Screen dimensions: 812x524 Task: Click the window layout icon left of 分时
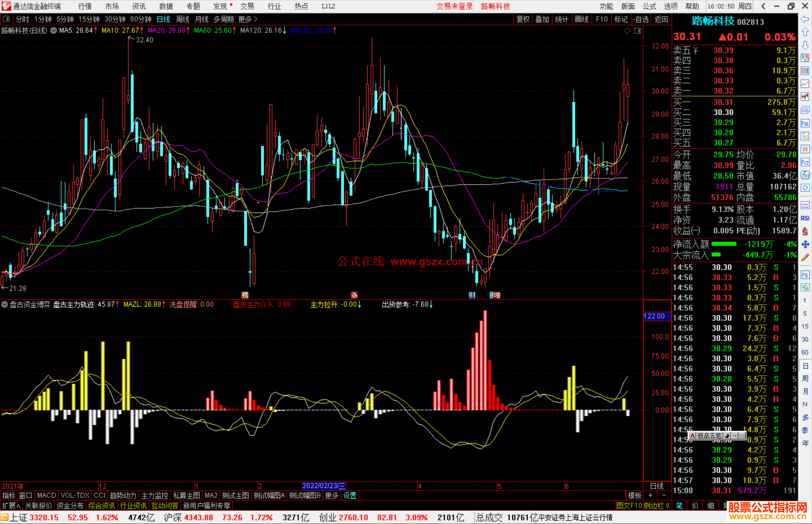[6, 19]
